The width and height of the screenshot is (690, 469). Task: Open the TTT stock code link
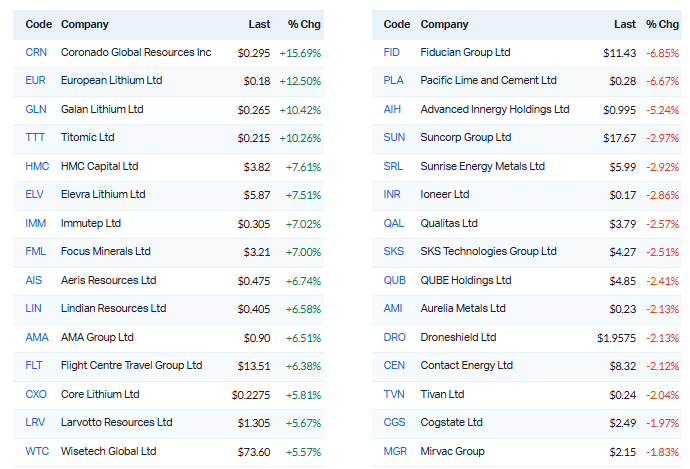pyautogui.click(x=35, y=137)
